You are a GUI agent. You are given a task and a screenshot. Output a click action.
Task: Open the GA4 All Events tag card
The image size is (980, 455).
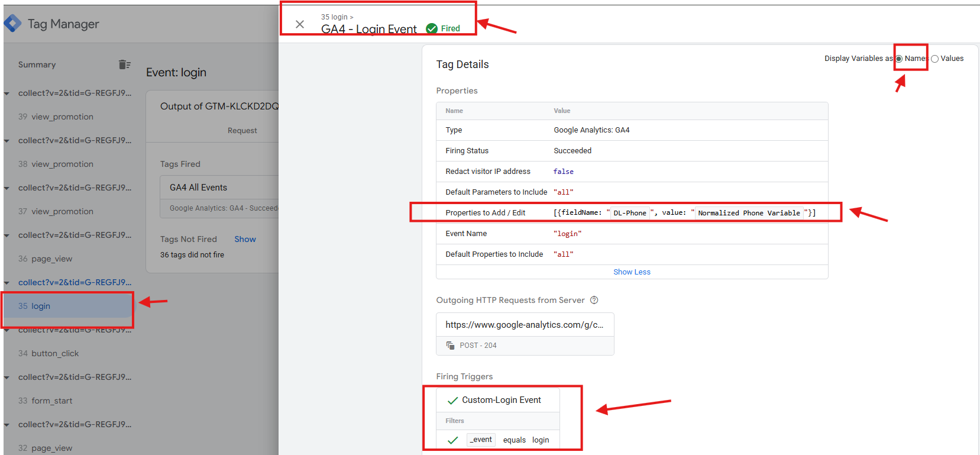[x=219, y=196]
